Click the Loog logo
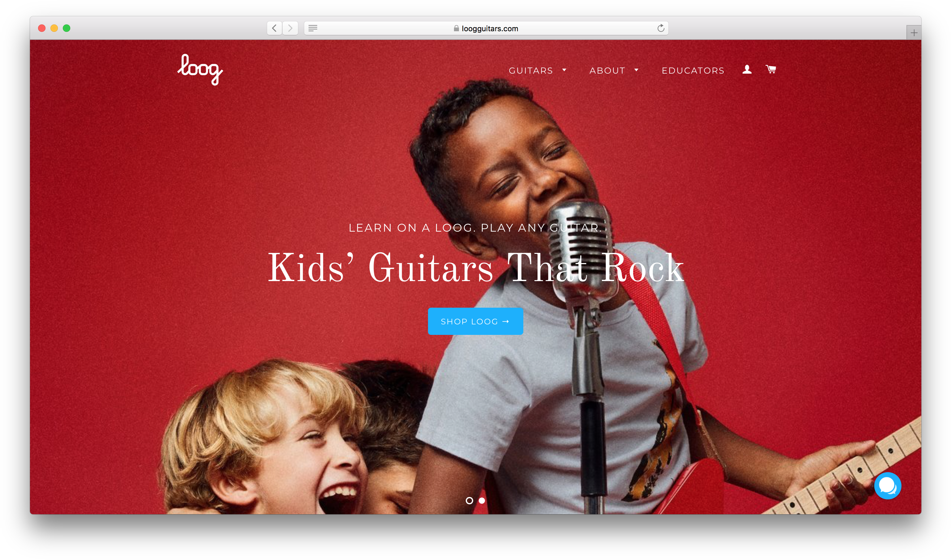The image size is (951, 560). [x=200, y=70]
